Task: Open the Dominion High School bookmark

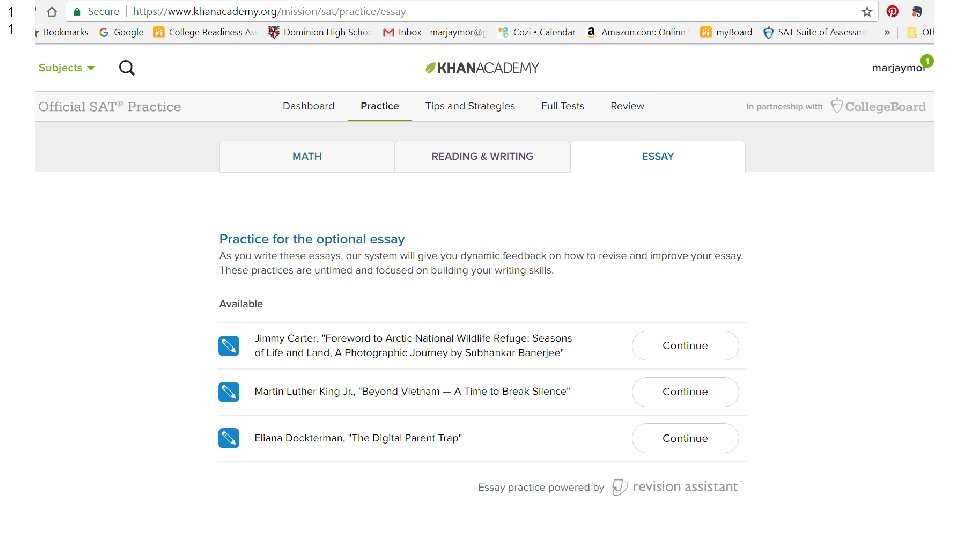Action: click(320, 32)
